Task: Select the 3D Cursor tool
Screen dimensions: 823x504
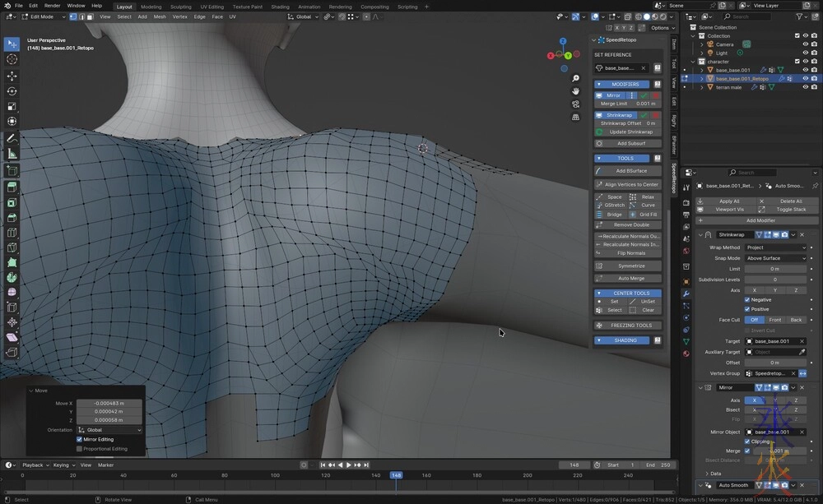Action: click(12, 59)
